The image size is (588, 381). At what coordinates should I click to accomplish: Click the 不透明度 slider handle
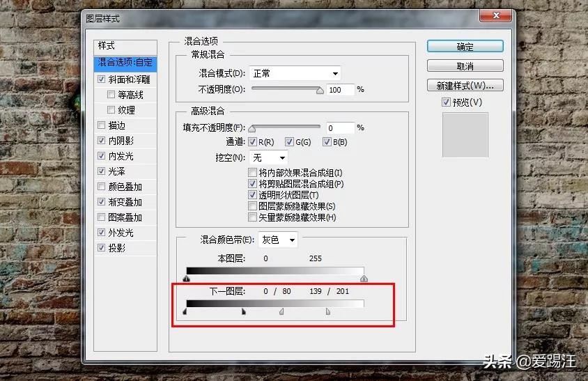[320, 91]
